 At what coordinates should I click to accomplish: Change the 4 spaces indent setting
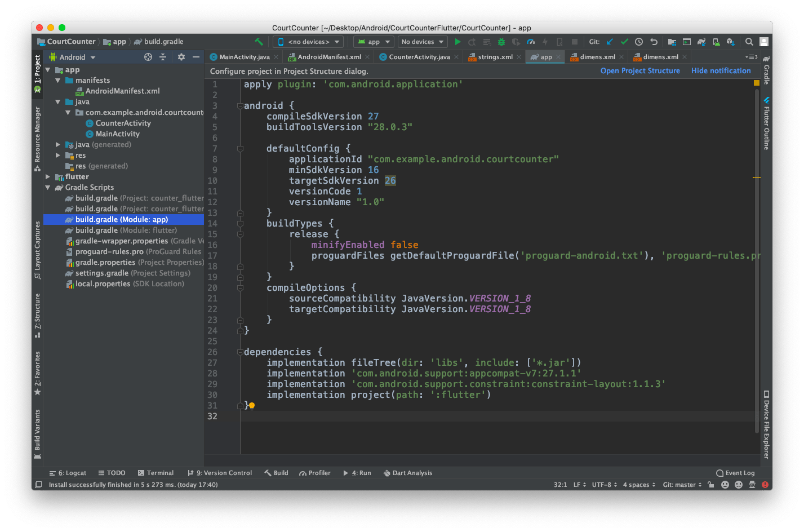(639, 485)
